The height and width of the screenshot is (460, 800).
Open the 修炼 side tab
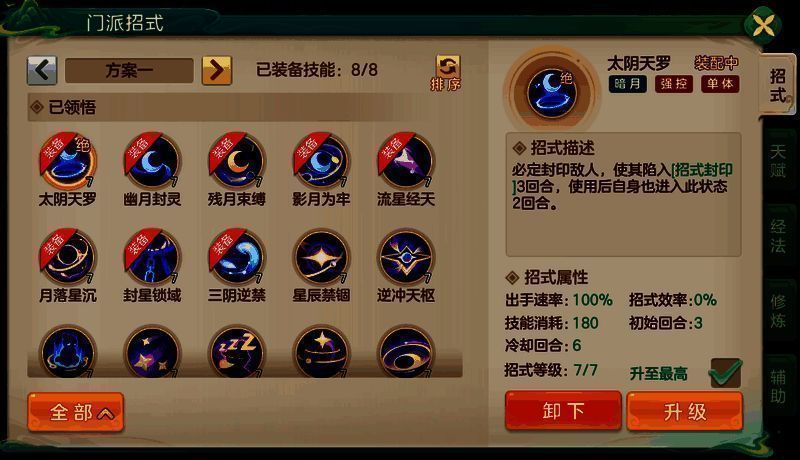(x=778, y=311)
